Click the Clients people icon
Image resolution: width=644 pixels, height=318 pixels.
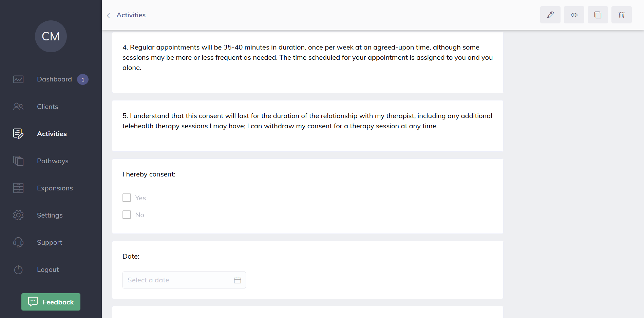click(x=18, y=107)
